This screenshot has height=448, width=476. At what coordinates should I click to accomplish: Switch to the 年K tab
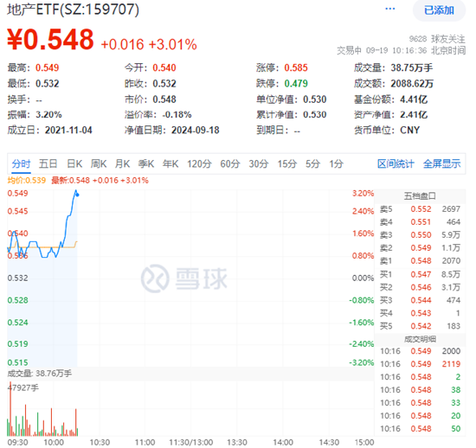pos(170,164)
